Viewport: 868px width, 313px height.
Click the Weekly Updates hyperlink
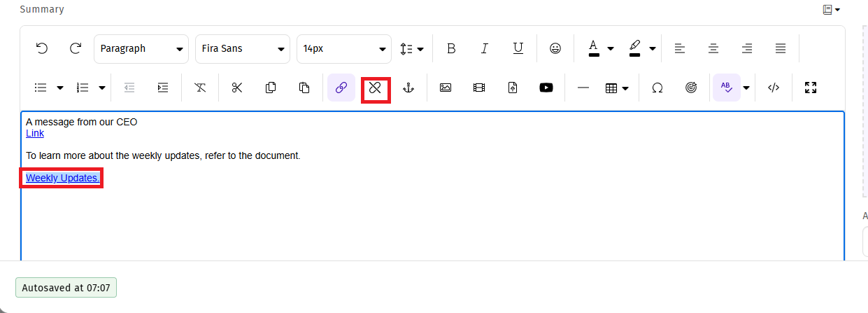(62, 178)
